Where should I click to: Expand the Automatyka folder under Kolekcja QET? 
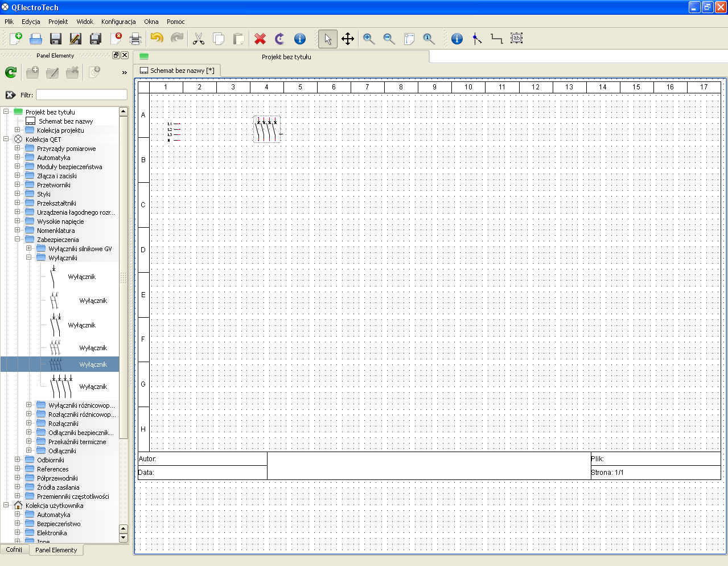click(17, 158)
